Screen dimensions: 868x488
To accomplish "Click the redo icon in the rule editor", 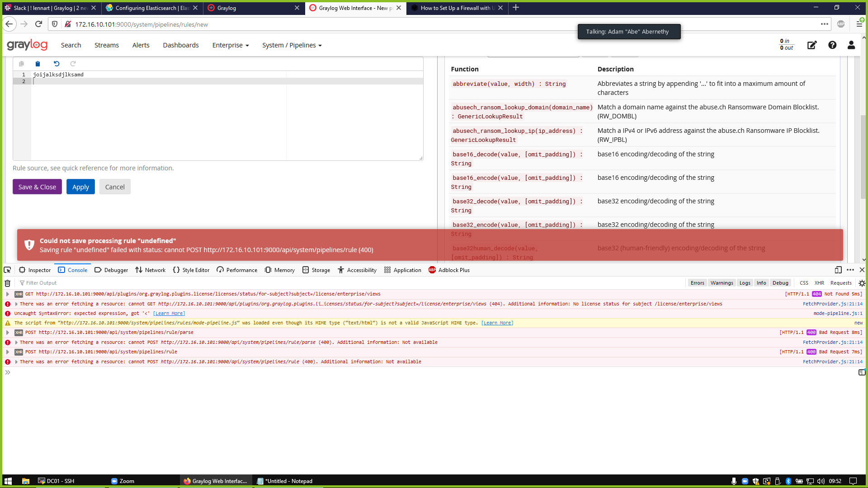I will pos(73,64).
